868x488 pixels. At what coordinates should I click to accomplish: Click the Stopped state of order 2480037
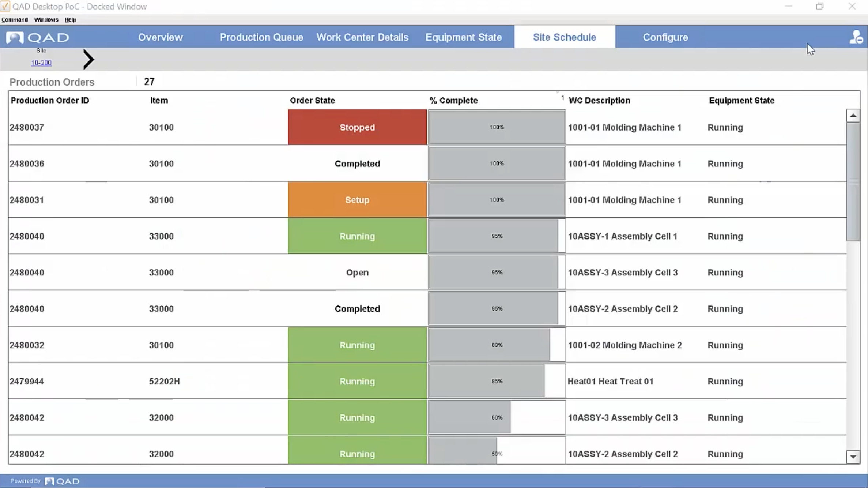click(x=357, y=127)
